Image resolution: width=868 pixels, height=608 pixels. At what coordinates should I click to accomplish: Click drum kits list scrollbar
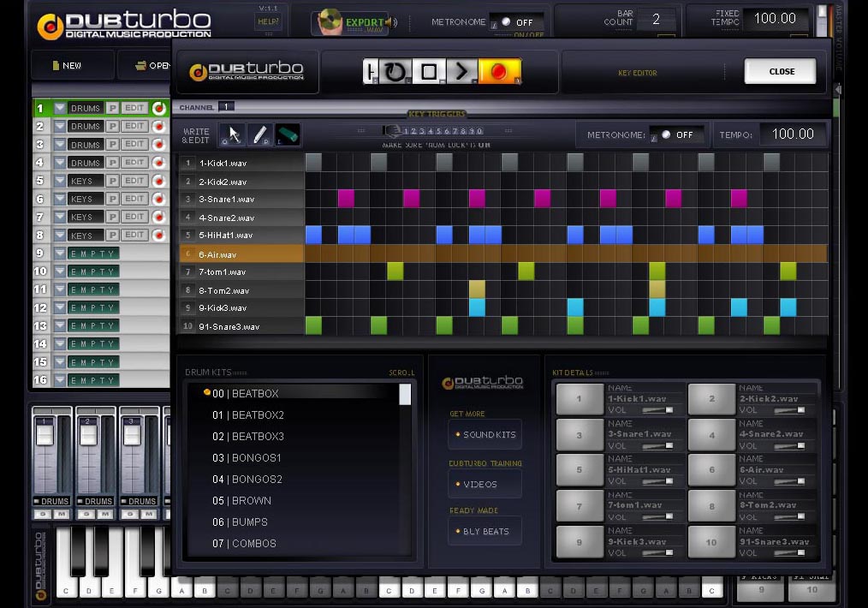coord(405,394)
